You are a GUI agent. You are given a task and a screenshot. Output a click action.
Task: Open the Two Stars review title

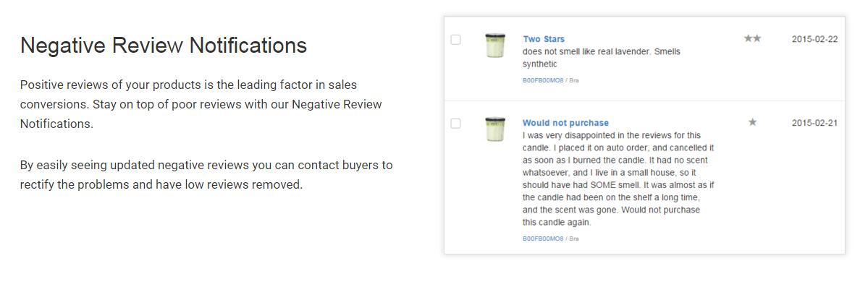(x=544, y=39)
